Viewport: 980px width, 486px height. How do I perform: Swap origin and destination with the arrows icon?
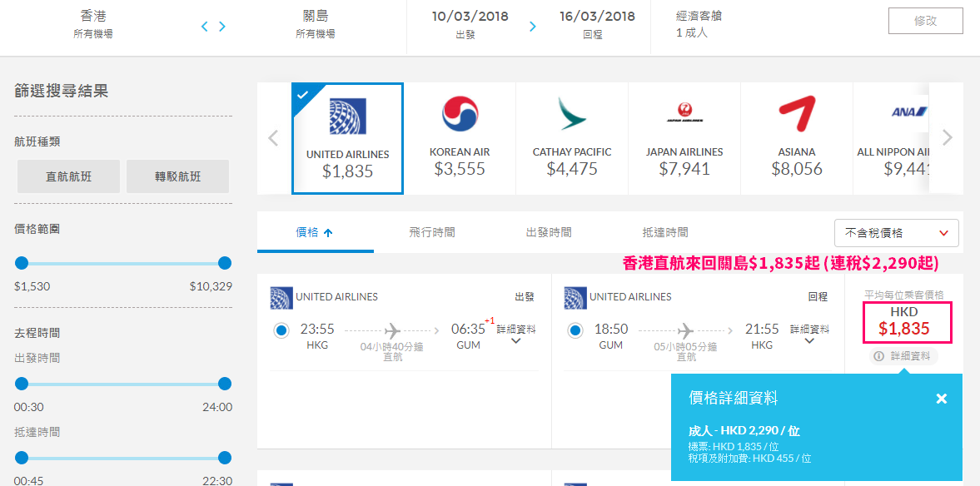coord(213,27)
